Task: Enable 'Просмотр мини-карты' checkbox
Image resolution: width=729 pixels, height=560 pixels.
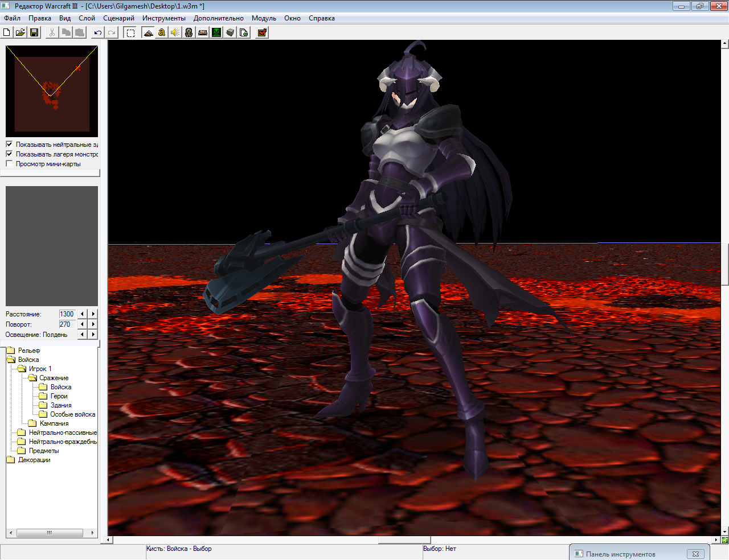Action: 9,163
